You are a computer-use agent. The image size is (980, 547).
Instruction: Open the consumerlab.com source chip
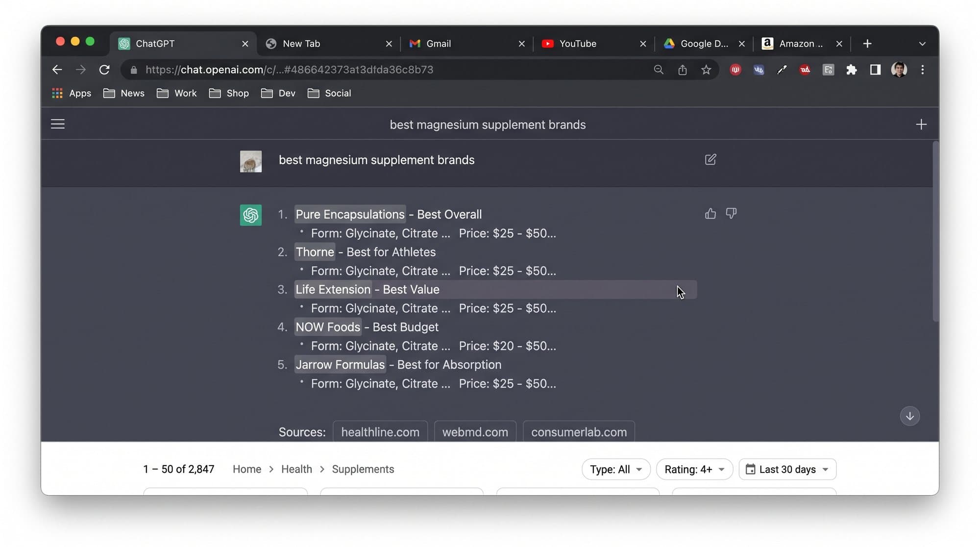579,432
